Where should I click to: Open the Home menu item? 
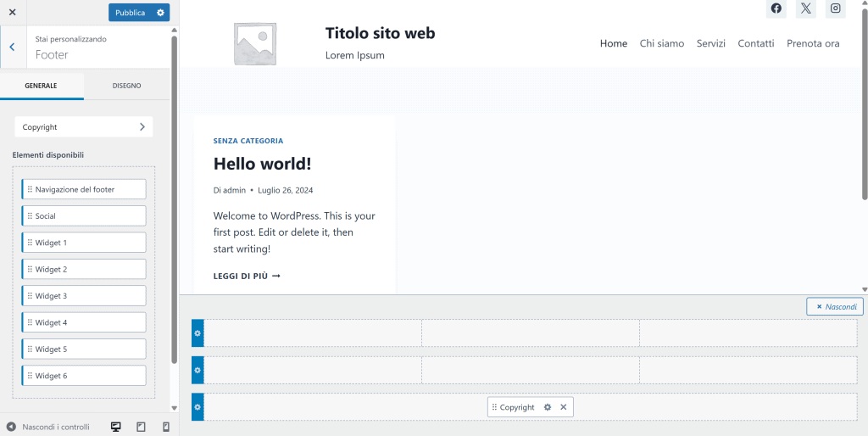point(614,43)
